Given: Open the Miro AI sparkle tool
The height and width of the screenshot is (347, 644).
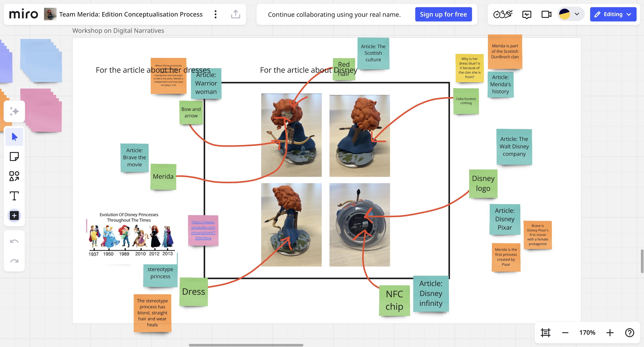Looking at the screenshot, I should pyautogui.click(x=14, y=112).
